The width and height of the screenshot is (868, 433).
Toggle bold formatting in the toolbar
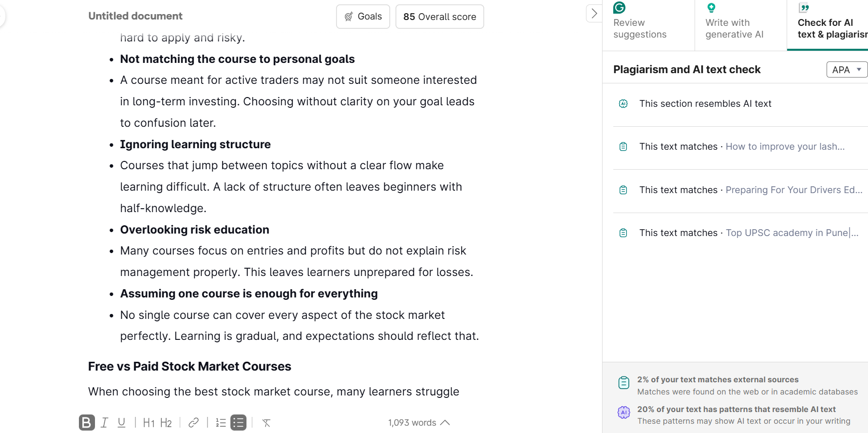87,422
